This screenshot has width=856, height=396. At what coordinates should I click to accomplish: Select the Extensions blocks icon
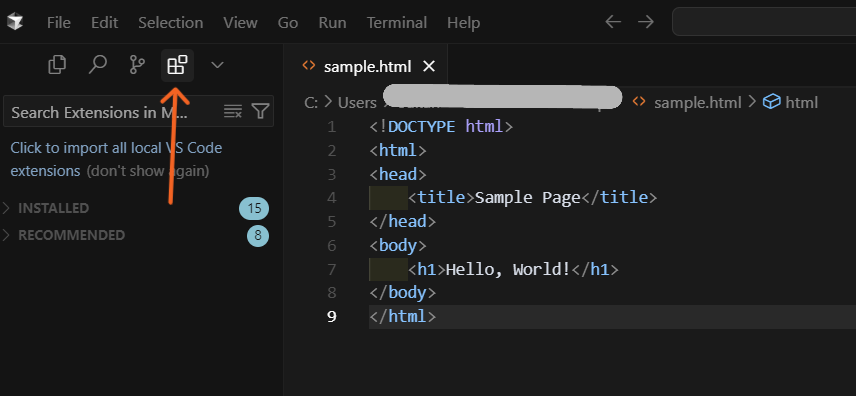(177, 65)
